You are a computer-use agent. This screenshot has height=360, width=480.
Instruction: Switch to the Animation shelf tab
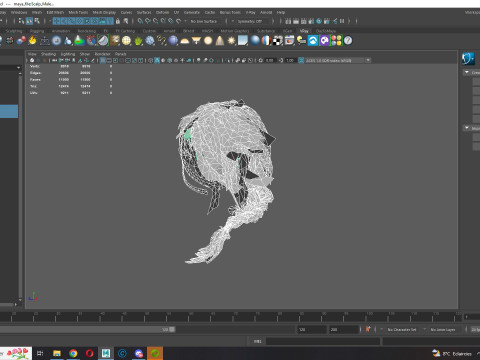click(x=61, y=31)
